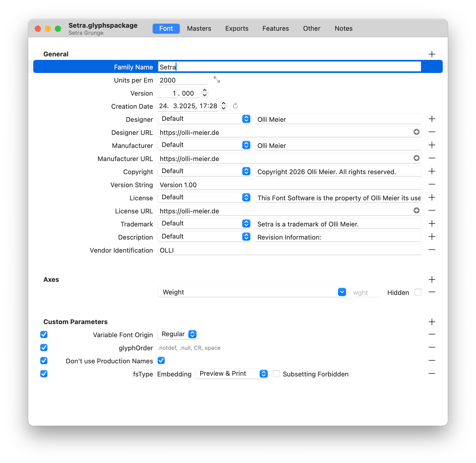Disable the glyphOrder parameter checkbox
The width and height of the screenshot is (476, 463).
coord(44,348)
